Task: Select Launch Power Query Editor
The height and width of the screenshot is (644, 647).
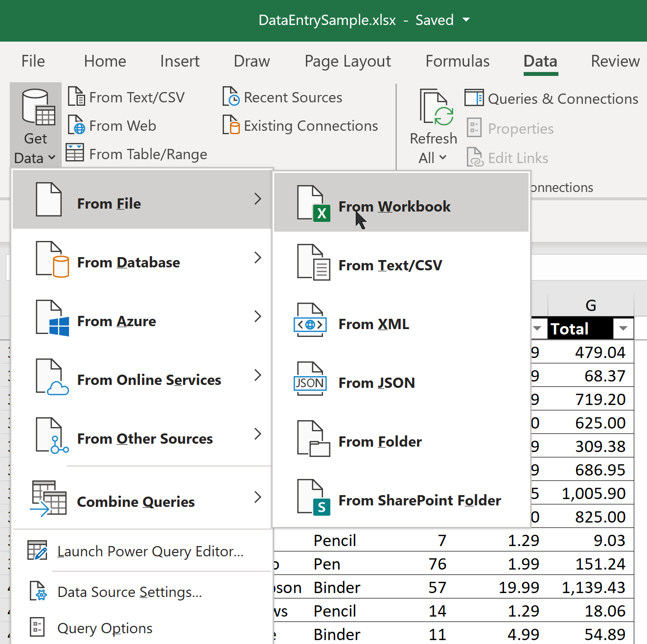Action: (142, 551)
